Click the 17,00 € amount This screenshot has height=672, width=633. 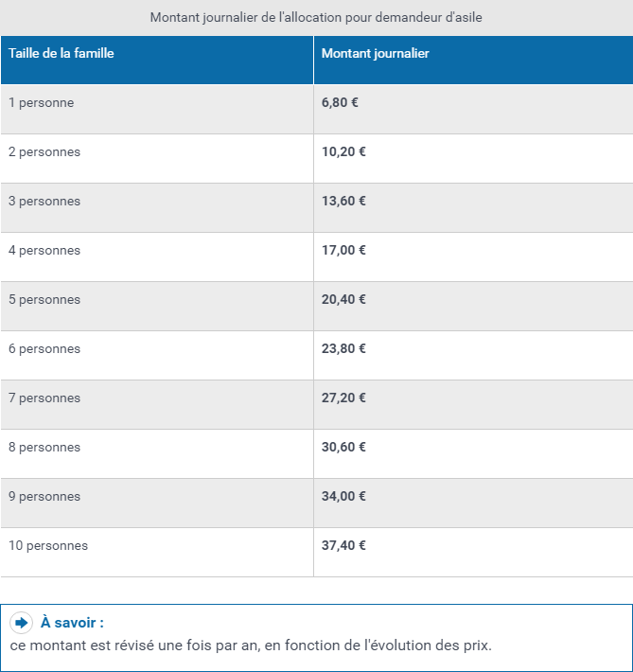[343, 250]
